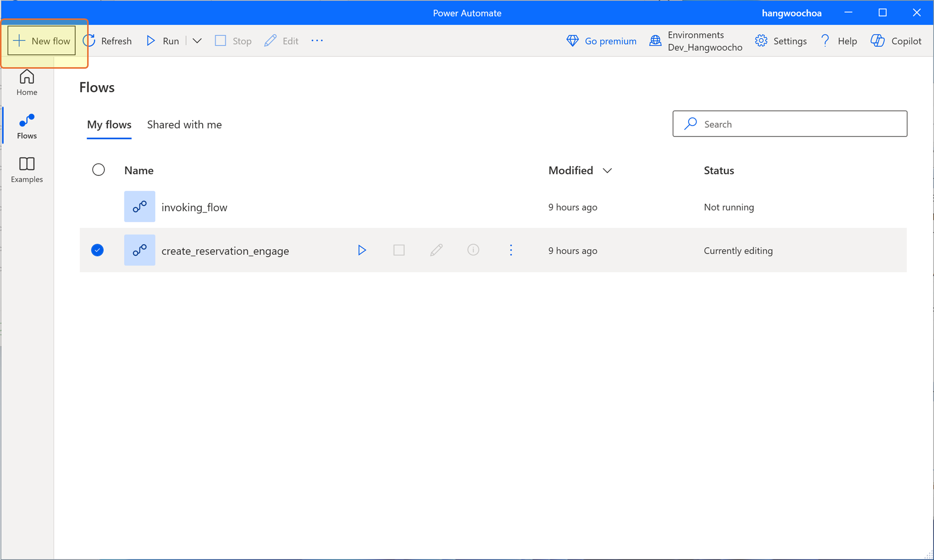
Task: Minimize the Power Automate window
Action: click(x=848, y=12)
